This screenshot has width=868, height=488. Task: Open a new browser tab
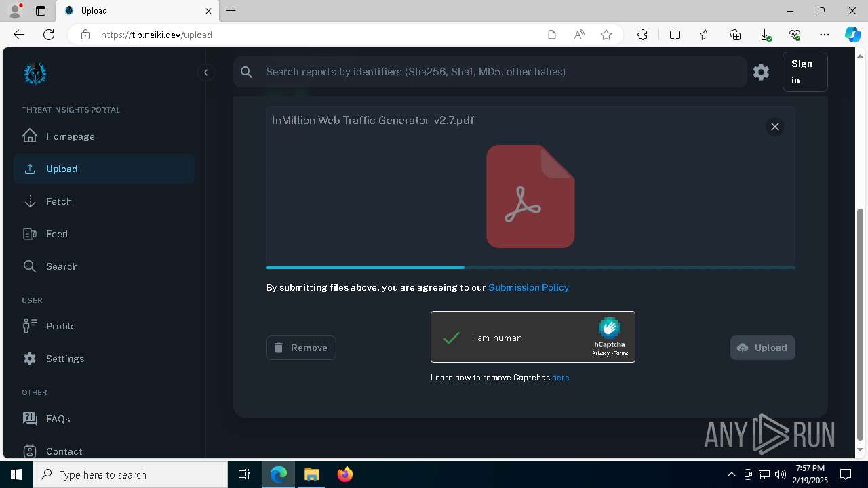tap(231, 11)
